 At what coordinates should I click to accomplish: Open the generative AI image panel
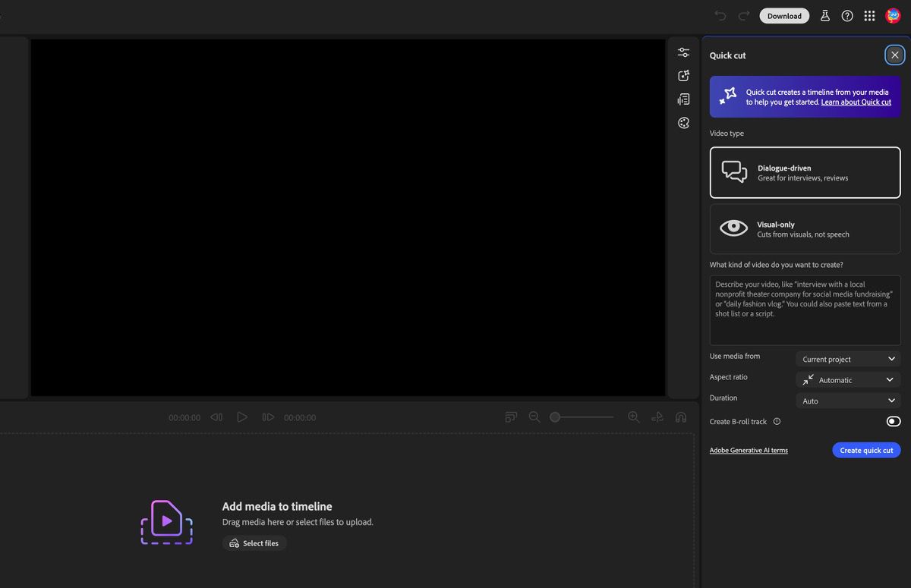coord(683,75)
